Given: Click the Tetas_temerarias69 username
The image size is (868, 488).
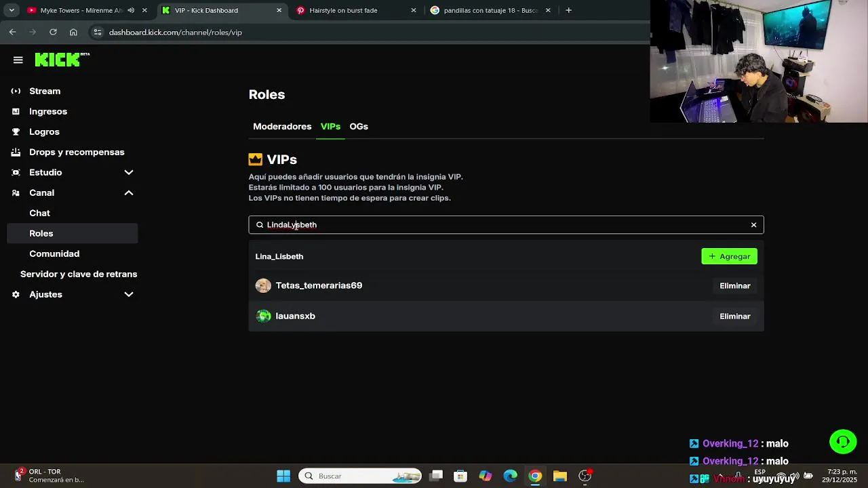Looking at the screenshot, I should pyautogui.click(x=319, y=285).
